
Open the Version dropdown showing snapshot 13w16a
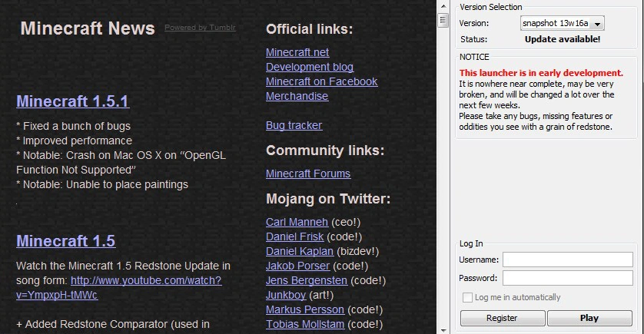coord(562,23)
